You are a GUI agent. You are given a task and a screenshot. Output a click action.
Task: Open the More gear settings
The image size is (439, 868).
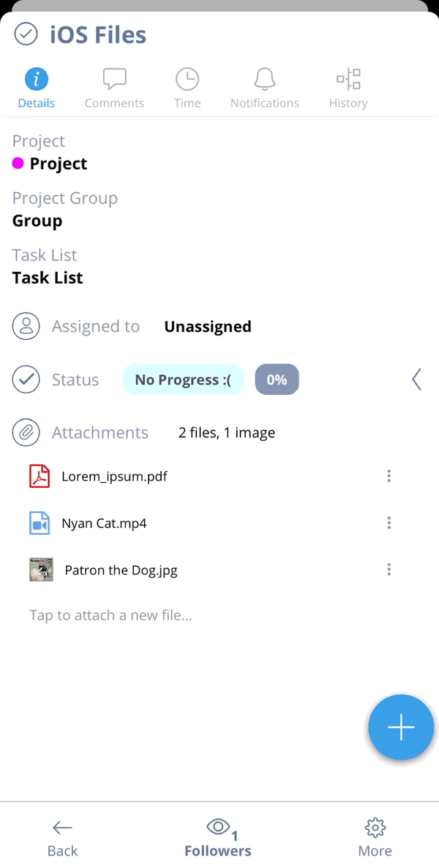coord(375,828)
